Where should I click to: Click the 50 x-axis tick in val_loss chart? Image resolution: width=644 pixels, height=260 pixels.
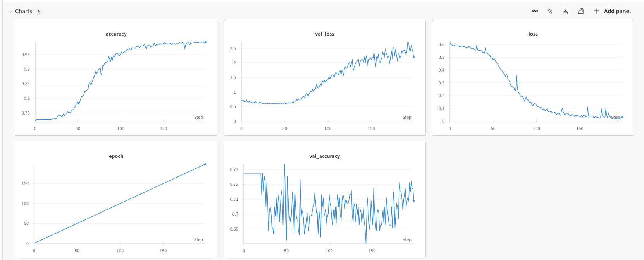tap(285, 128)
